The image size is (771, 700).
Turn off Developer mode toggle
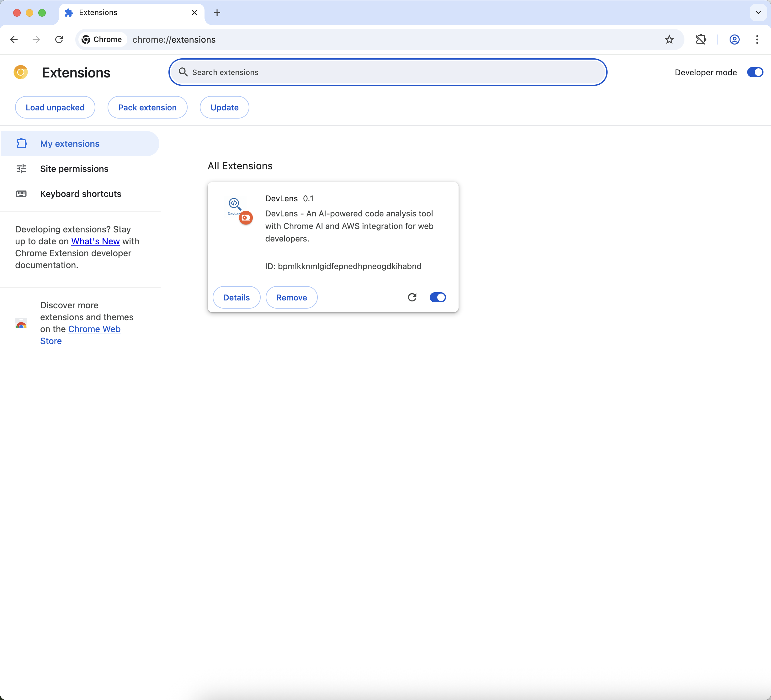(x=755, y=72)
